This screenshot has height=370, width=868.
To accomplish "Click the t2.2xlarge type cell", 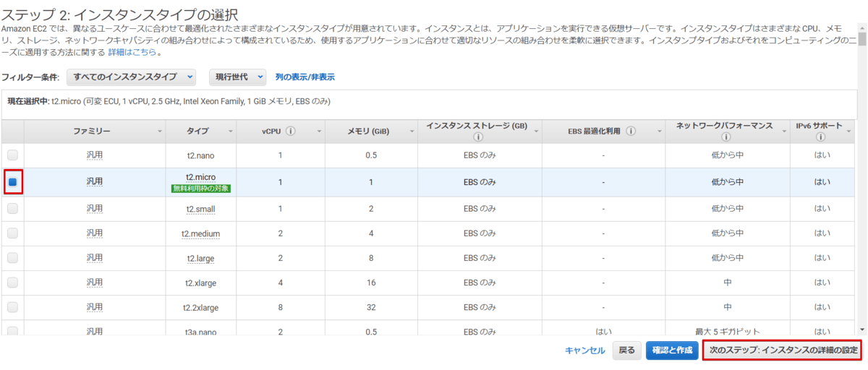I will coord(200,307).
